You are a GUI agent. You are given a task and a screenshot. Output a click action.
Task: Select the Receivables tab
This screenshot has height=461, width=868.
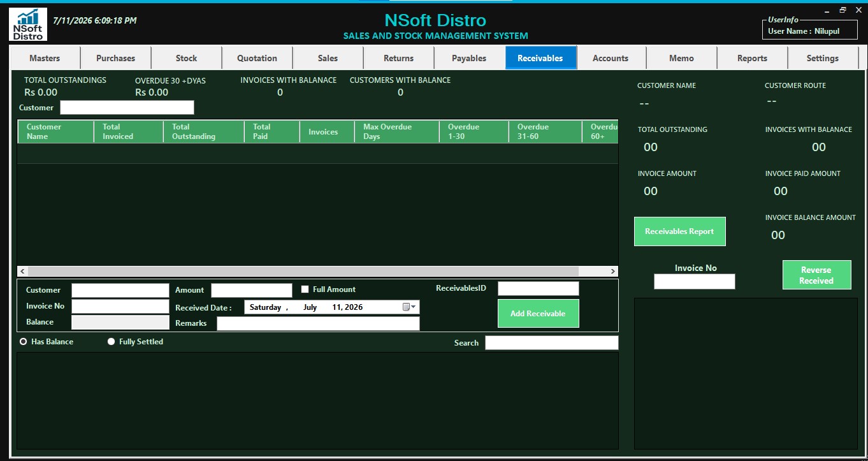pyautogui.click(x=540, y=58)
